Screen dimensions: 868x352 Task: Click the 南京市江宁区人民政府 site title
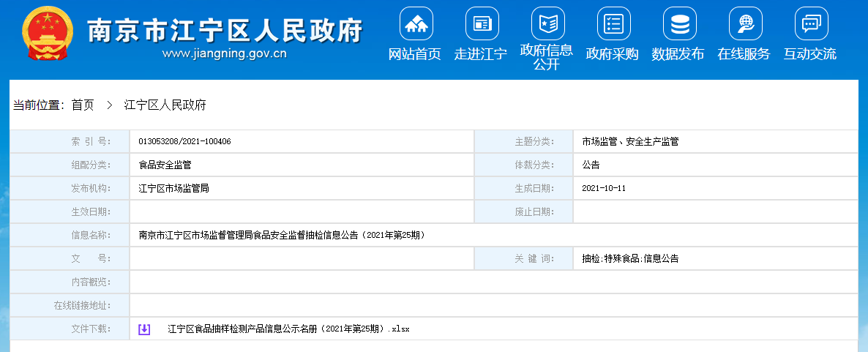click(225, 31)
